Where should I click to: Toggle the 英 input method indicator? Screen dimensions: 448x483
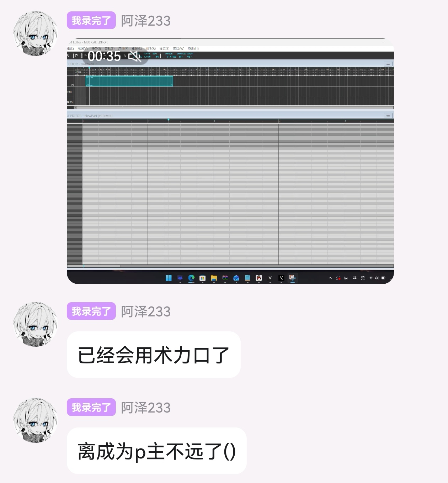[x=363, y=278]
